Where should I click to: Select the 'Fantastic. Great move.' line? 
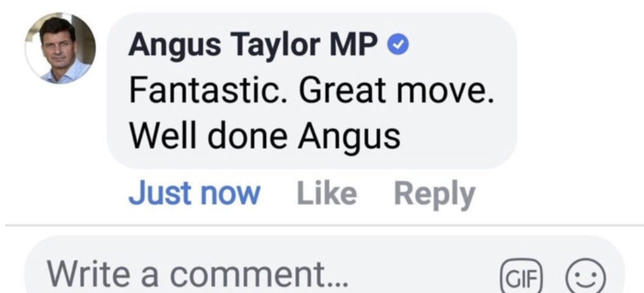[x=311, y=90]
